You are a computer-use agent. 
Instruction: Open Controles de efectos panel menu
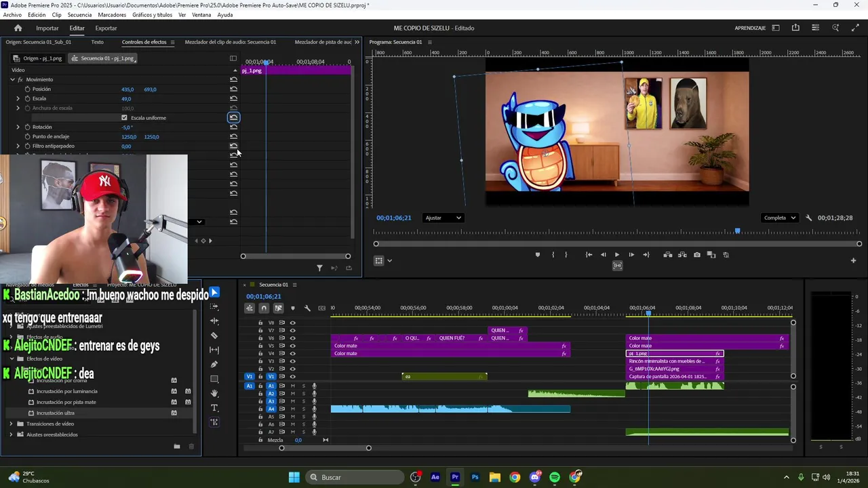coord(172,42)
